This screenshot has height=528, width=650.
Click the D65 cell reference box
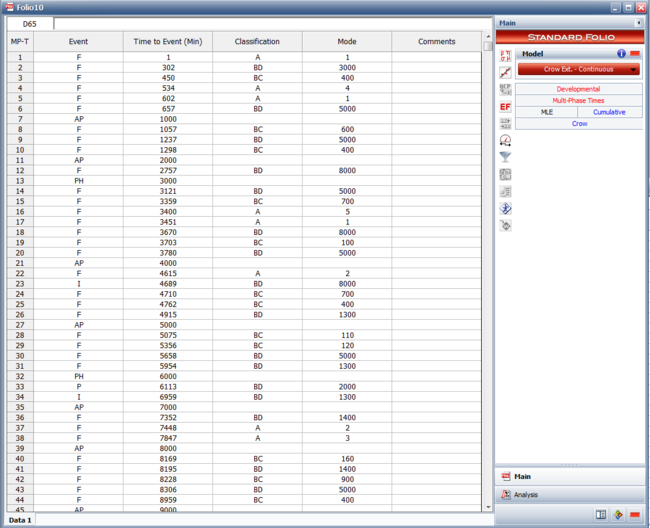[30, 23]
